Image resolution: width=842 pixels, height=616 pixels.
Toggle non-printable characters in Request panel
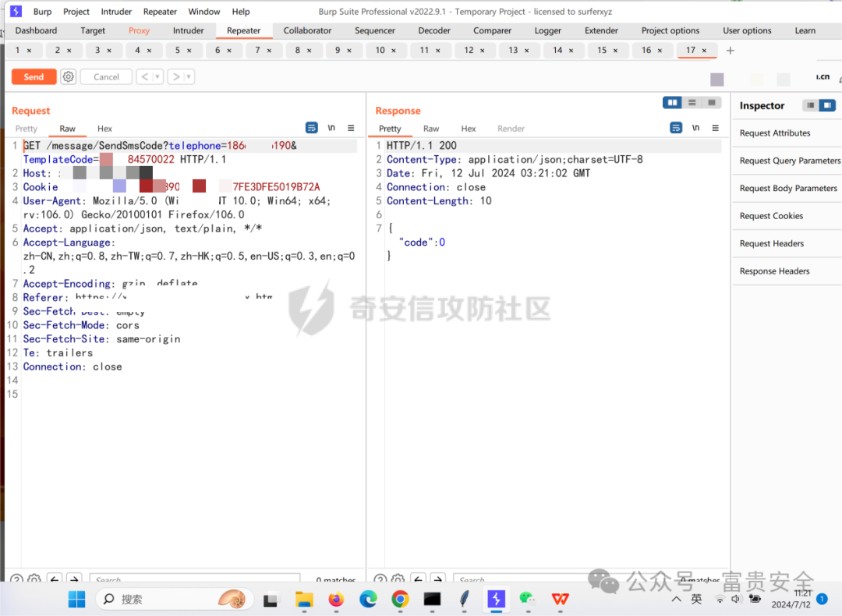(331, 128)
